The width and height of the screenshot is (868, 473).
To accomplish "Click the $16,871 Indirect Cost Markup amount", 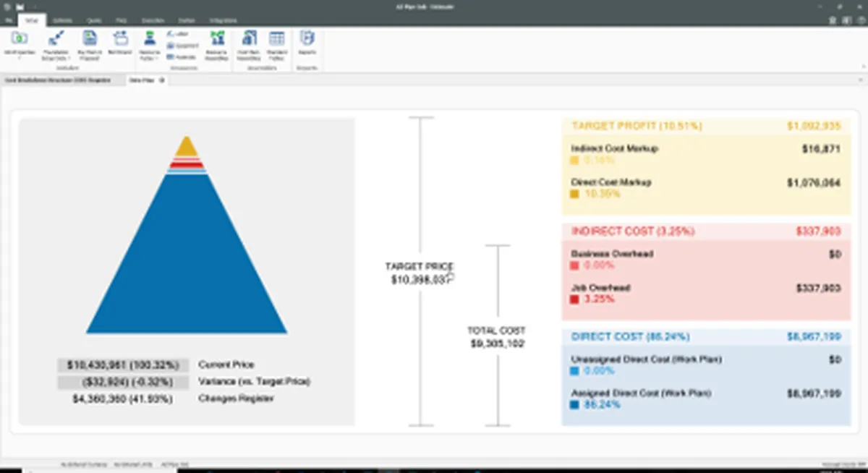I will click(822, 149).
